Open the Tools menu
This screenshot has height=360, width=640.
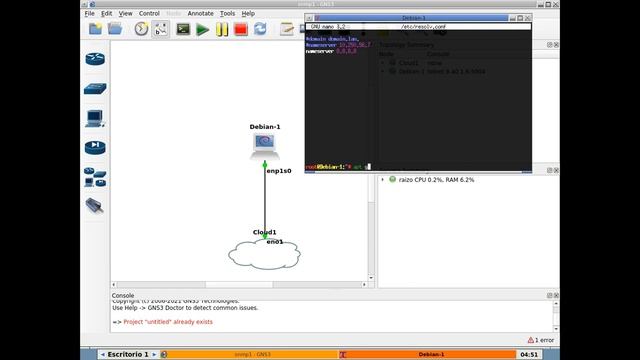coord(227,13)
